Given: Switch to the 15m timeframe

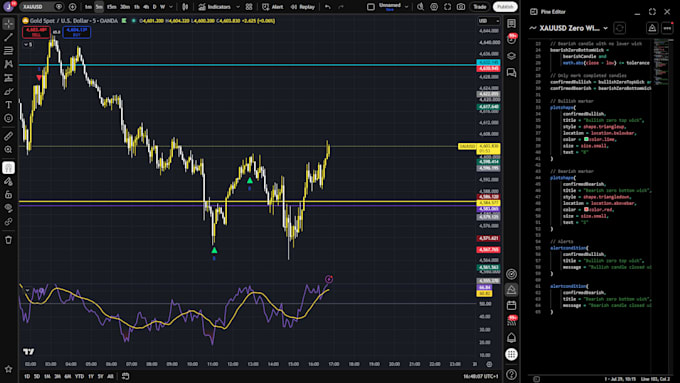Looking at the screenshot, I should pos(111,7).
